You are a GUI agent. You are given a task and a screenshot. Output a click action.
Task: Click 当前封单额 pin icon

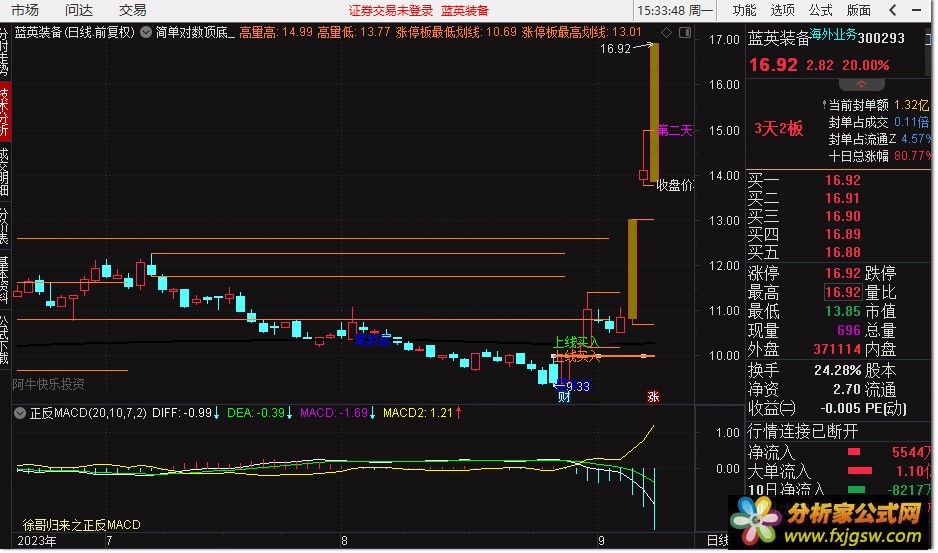[824, 105]
